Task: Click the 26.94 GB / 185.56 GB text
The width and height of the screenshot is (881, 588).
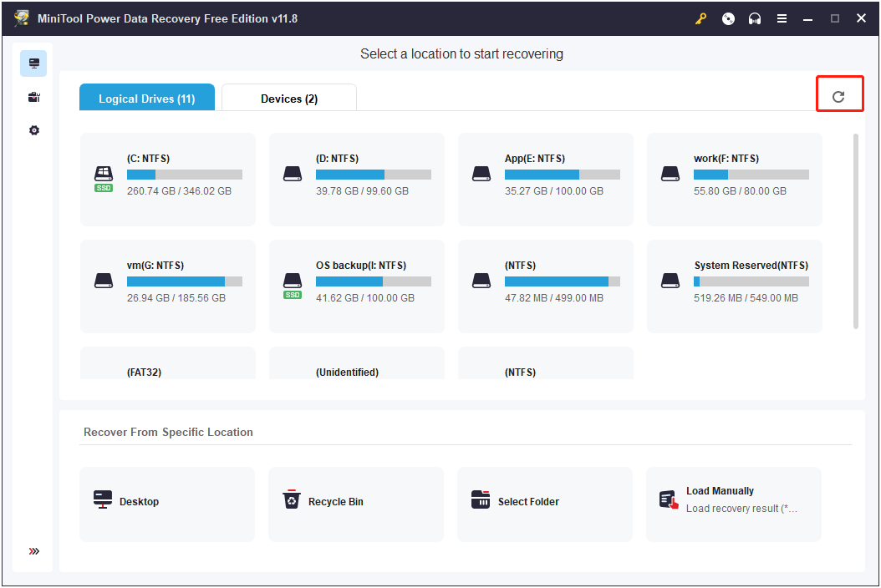Action: click(176, 297)
